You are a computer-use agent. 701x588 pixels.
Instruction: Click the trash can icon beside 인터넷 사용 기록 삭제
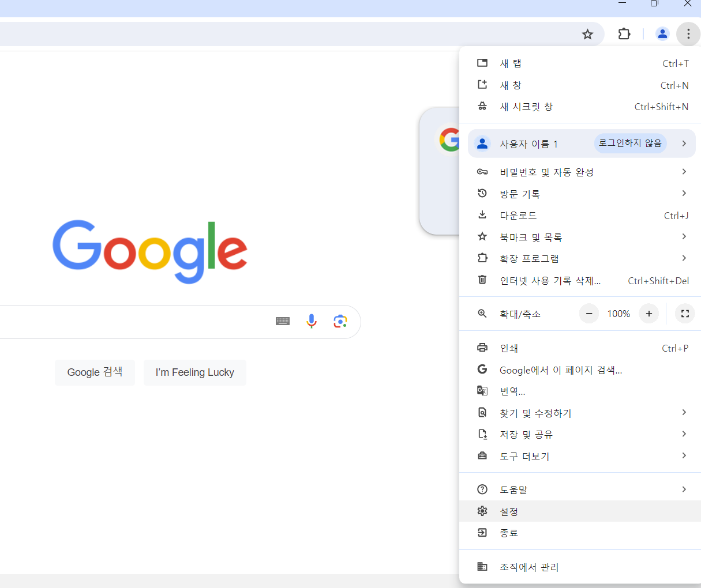(x=482, y=280)
